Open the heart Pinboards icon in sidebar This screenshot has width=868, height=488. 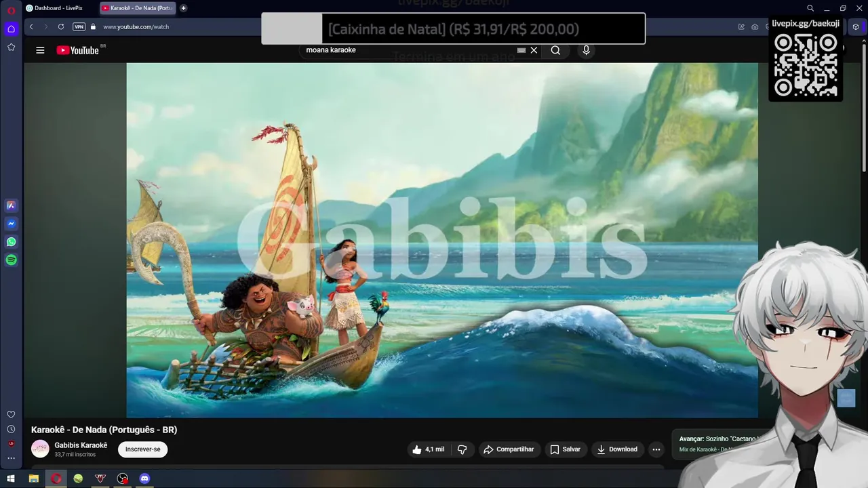[11, 415]
